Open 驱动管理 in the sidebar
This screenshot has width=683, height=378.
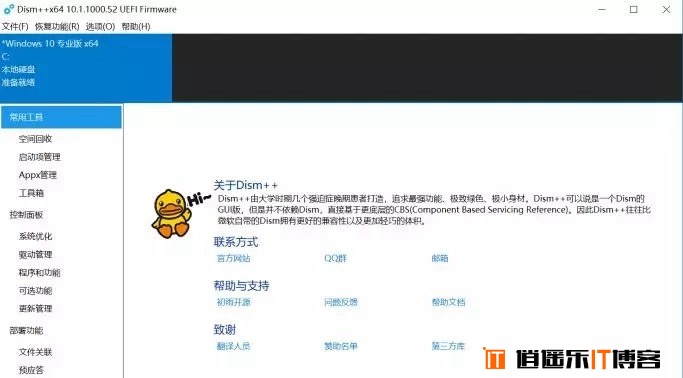tap(35, 254)
